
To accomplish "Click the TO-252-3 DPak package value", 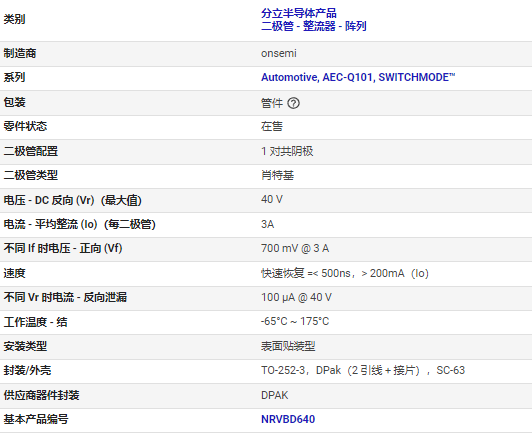I will click(x=363, y=371).
